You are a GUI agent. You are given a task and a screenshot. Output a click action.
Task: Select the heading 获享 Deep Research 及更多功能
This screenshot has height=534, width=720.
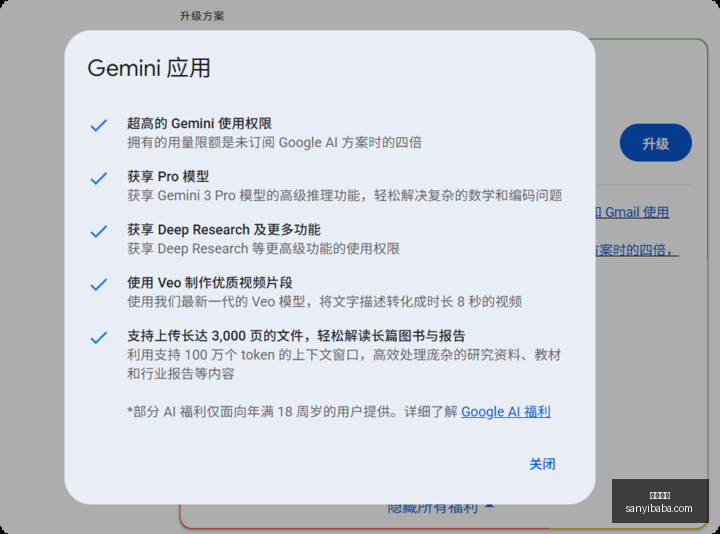(224, 230)
